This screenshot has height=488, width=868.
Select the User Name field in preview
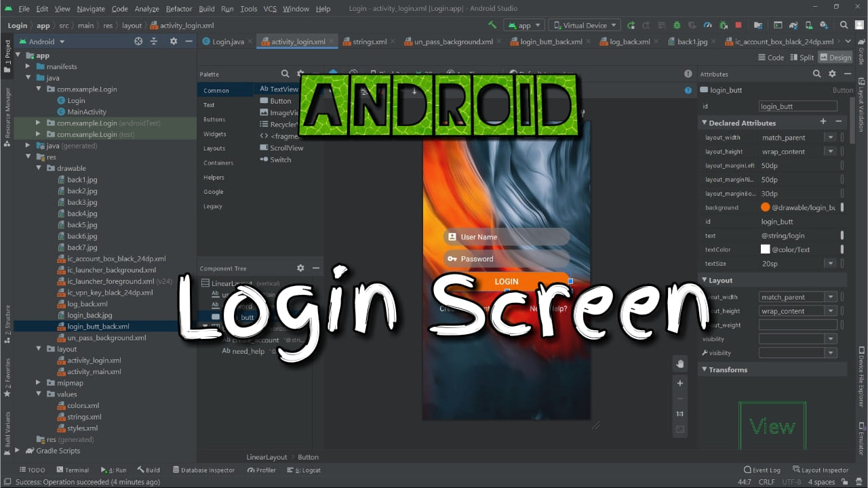point(506,237)
